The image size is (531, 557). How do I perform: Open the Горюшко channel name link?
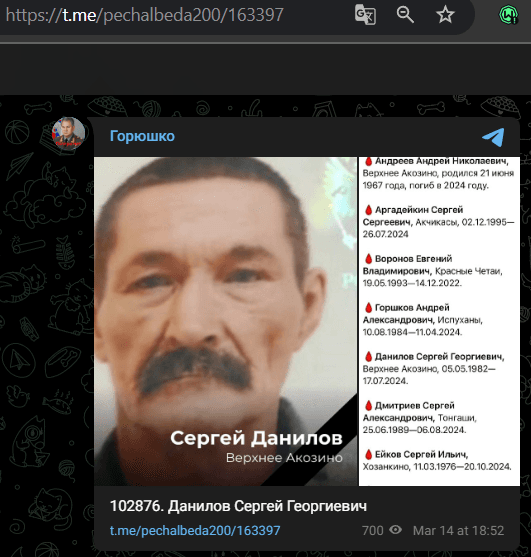142,136
